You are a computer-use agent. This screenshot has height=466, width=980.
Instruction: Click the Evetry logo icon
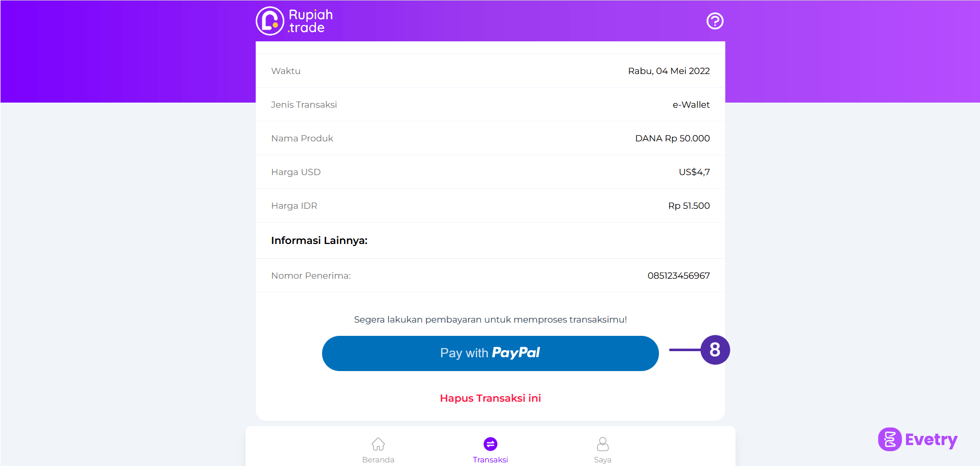(x=890, y=439)
